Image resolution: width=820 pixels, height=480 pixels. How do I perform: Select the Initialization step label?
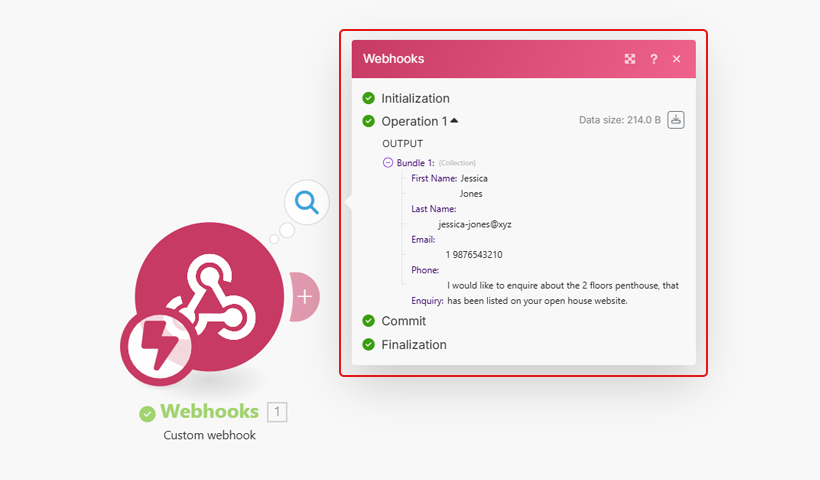[x=415, y=98]
